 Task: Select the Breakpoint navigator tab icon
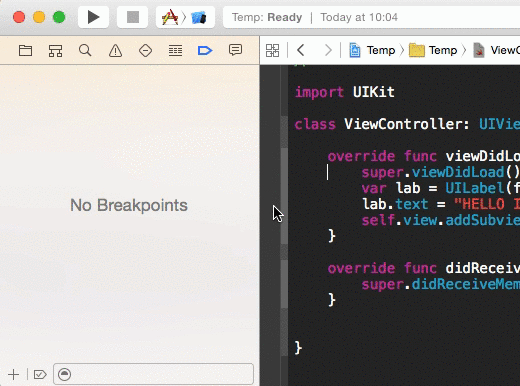pos(205,51)
